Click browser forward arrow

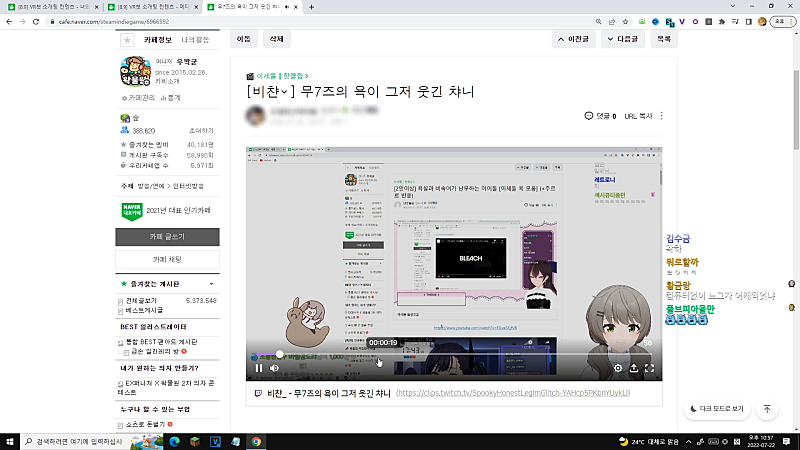point(22,21)
